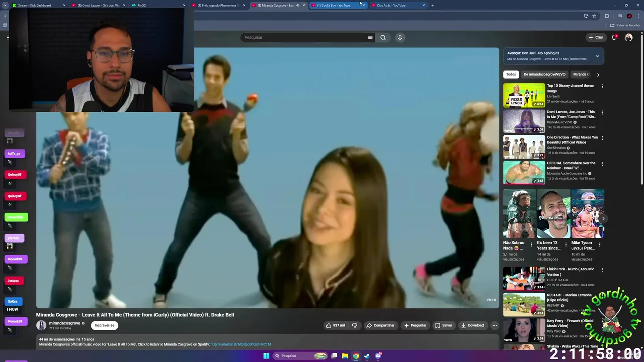Open the smarturl.it Spotify link
The image size is (644, 362).
tap(240, 344)
